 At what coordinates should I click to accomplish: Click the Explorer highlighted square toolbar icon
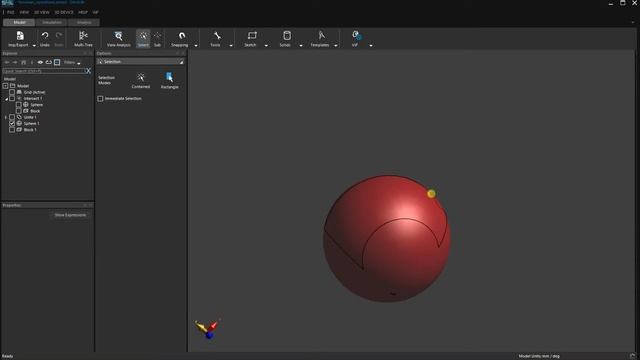pyautogui.click(x=57, y=62)
